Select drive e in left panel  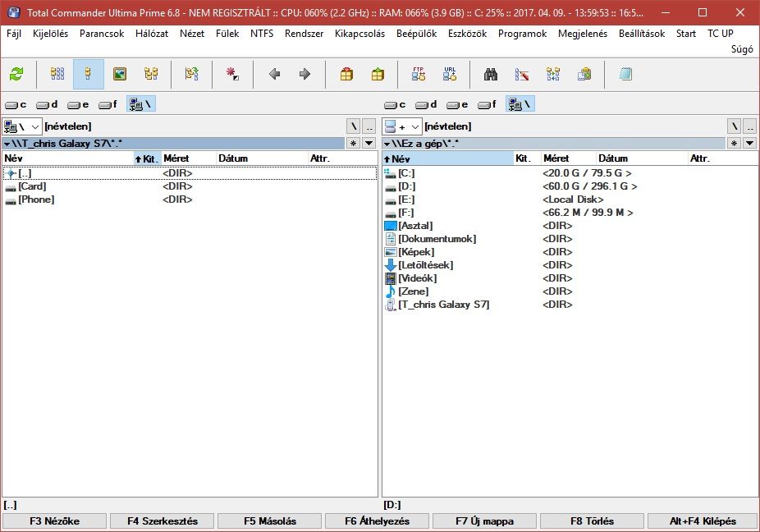click(78, 104)
